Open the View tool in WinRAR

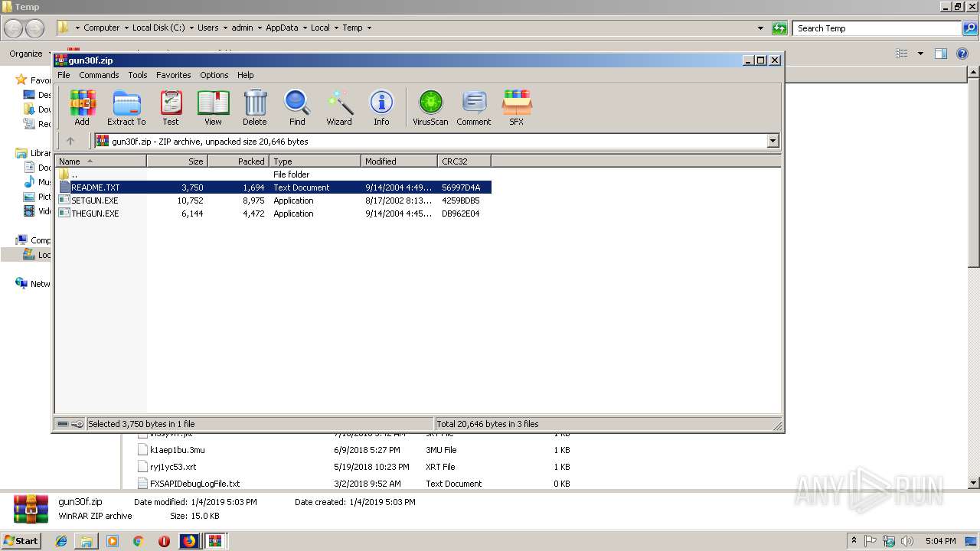click(213, 107)
